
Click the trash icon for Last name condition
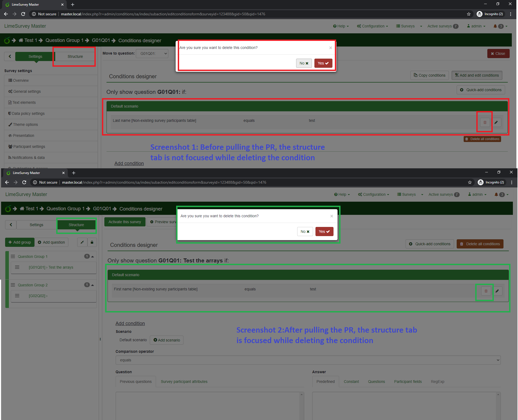pyautogui.click(x=485, y=122)
